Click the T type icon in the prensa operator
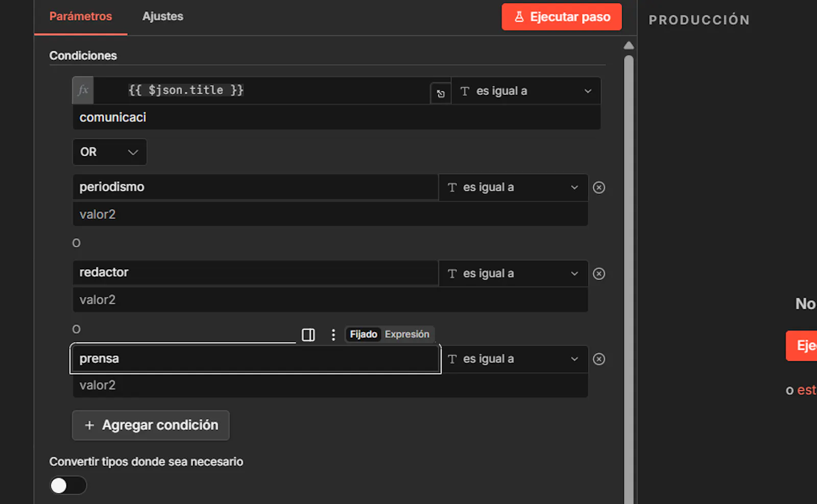The height and width of the screenshot is (504, 817). pyautogui.click(x=452, y=359)
